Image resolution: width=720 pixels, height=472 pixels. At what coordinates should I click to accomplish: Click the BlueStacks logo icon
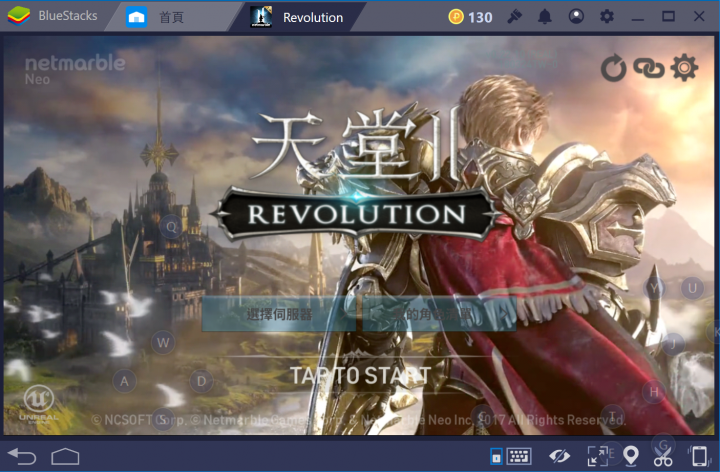point(19,16)
